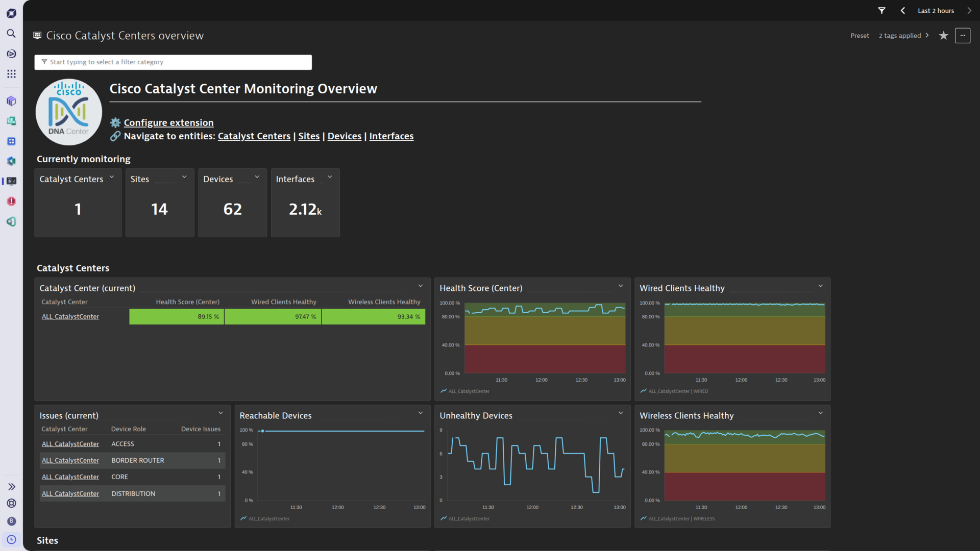Click the Cisco DNA Center logo
The height and width of the screenshot is (551, 980).
coord(69,112)
